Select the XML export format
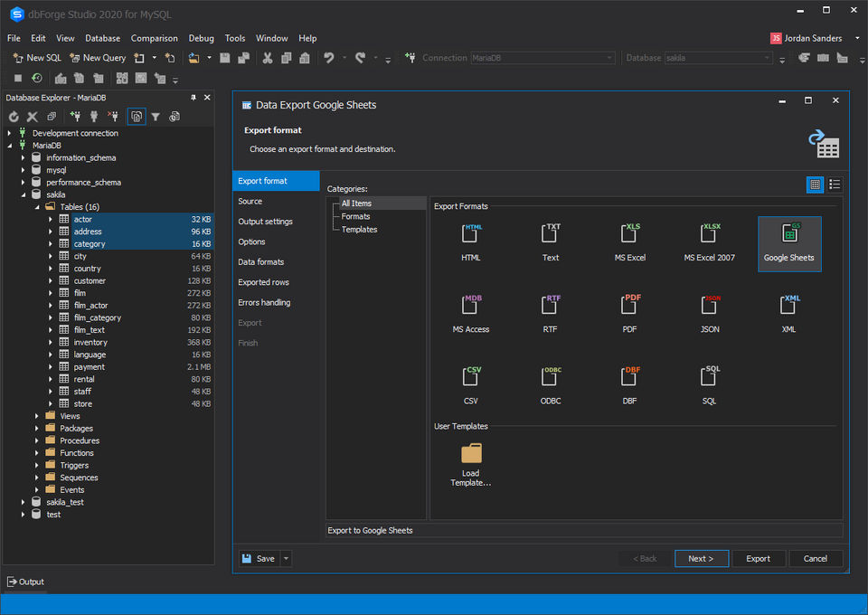Image resolution: width=868 pixels, height=615 pixels. click(788, 306)
